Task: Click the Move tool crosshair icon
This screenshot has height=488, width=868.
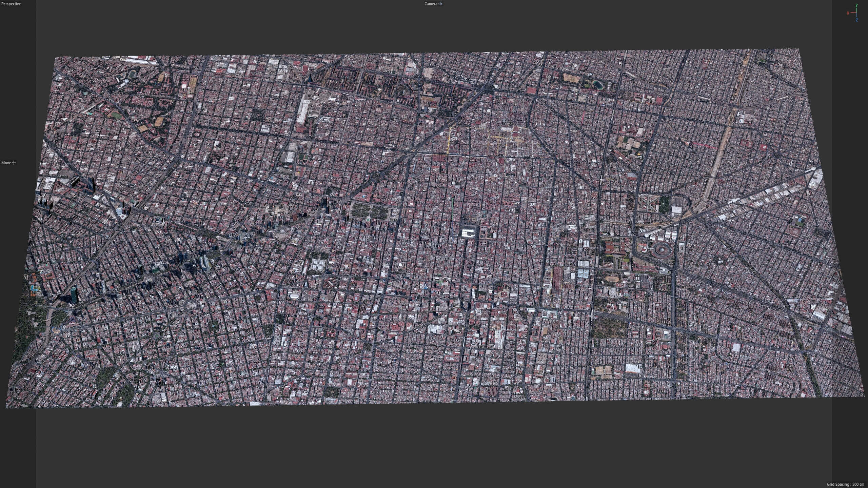Action: 14,163
